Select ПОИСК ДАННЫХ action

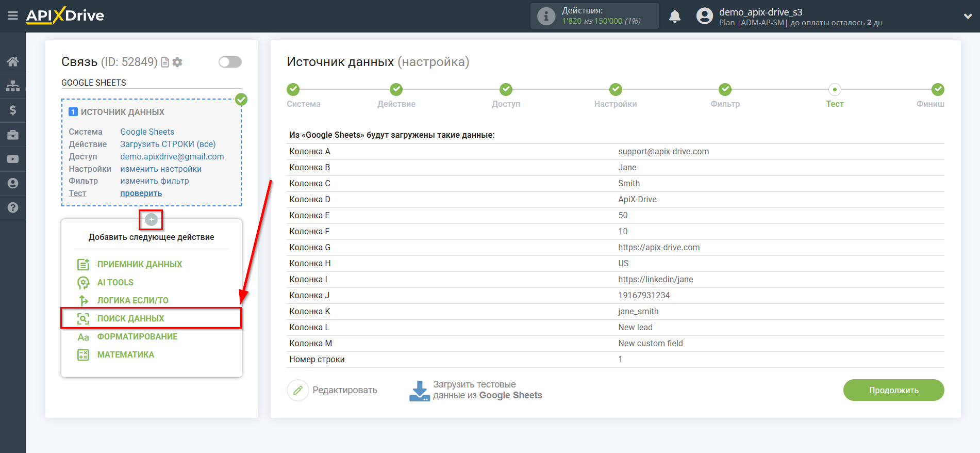[131, 318]
